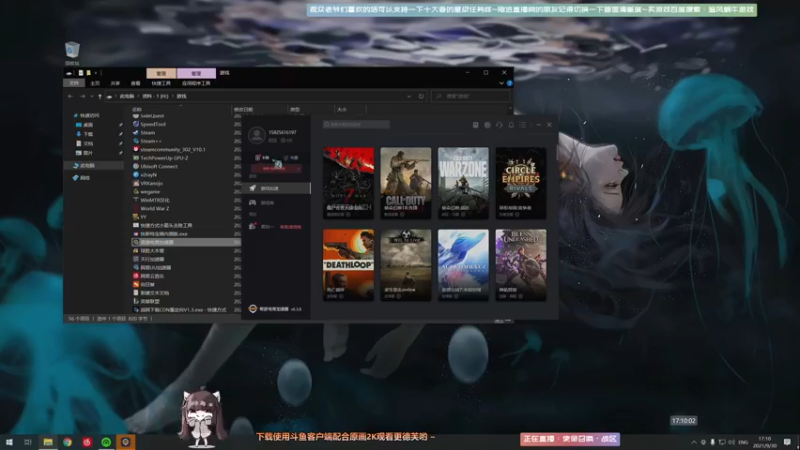
Task: Open File Explorer from the taskbar
Action: (48, 442)
